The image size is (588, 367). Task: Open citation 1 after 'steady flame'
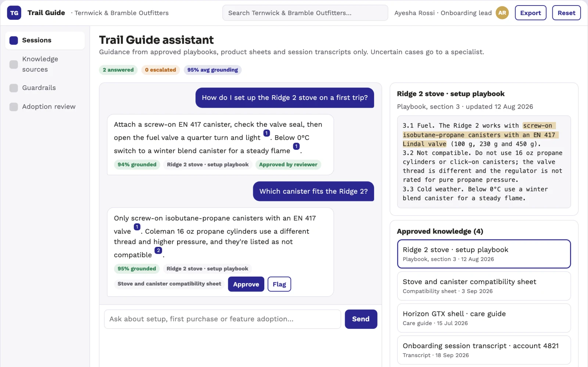coord(296,146)
